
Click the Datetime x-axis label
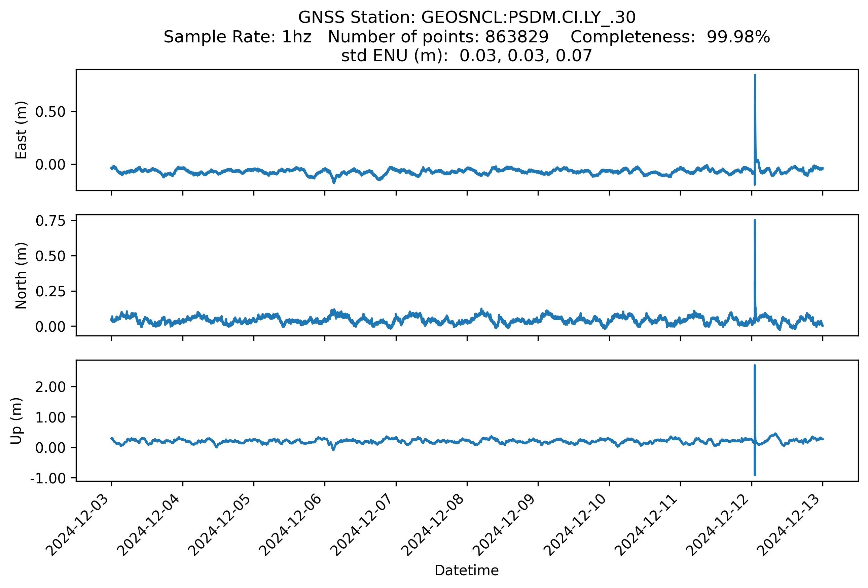[x=467, y=571]
